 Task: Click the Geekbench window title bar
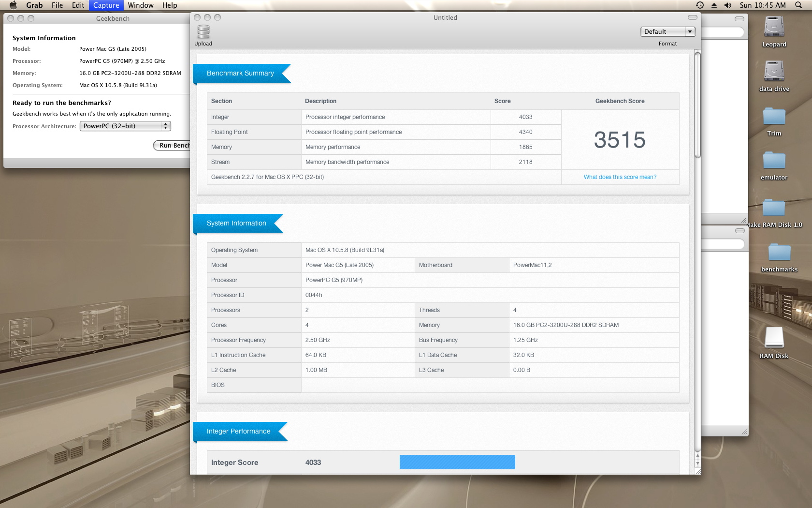[x=97, y=18]
